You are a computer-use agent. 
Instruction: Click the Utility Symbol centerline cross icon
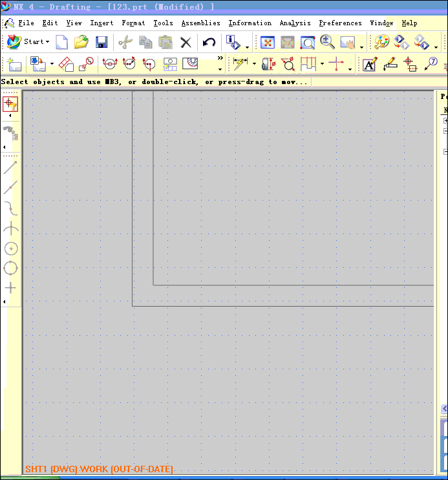coord(336,64)
